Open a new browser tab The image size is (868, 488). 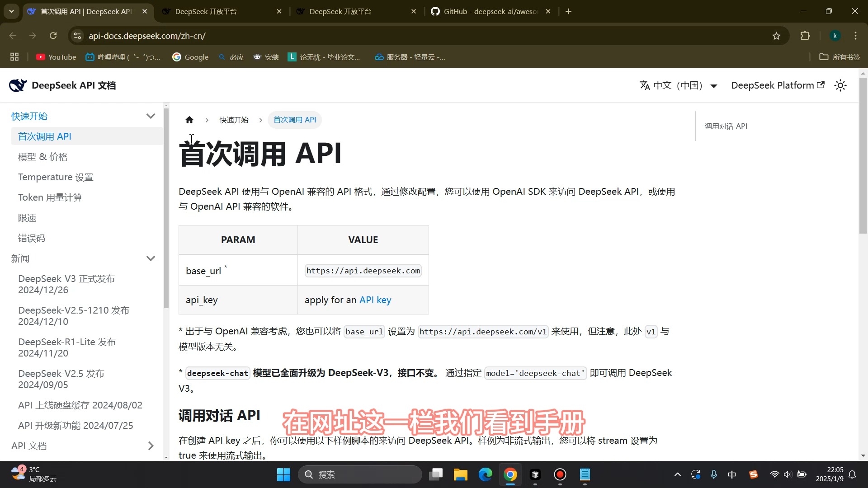point(568,11)
